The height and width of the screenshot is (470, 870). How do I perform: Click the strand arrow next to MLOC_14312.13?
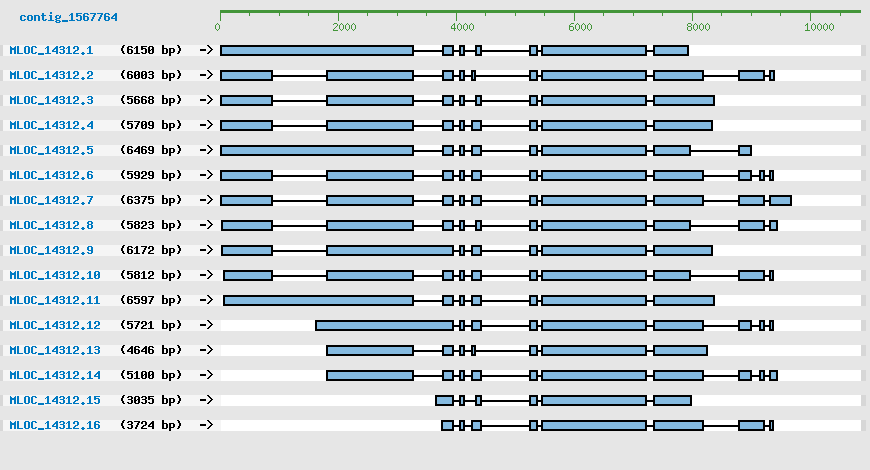tap(206, 350)
